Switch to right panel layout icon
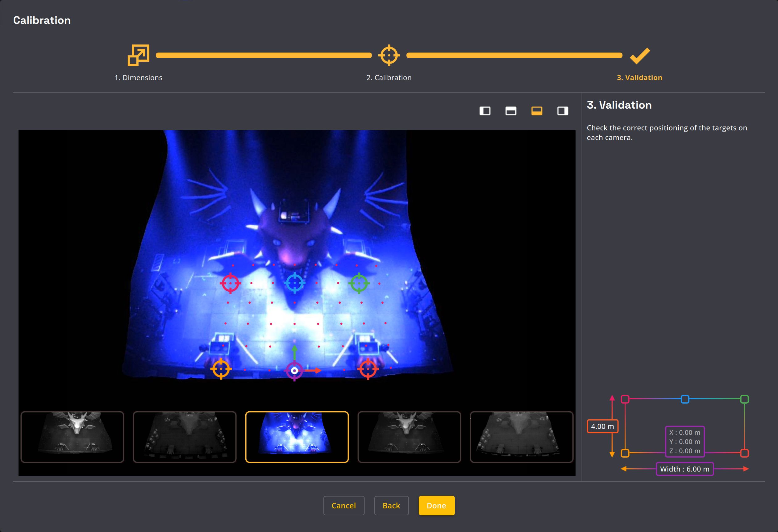This screenshot has height=532, width=778. point(562,111)
